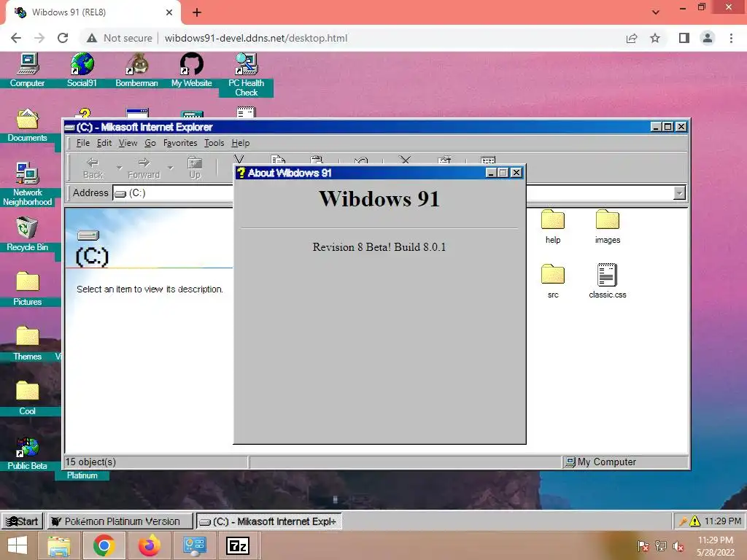The height and width of the screenshot is (560, 747).
Task: Open the Pictures folder on the desktop
Action: click(27, 289)
